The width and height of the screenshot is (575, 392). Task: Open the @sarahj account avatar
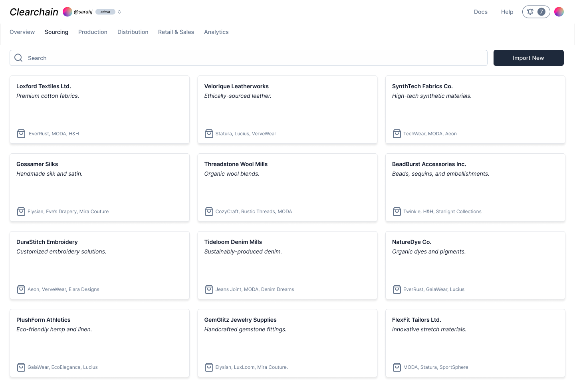tap(67, 12)
